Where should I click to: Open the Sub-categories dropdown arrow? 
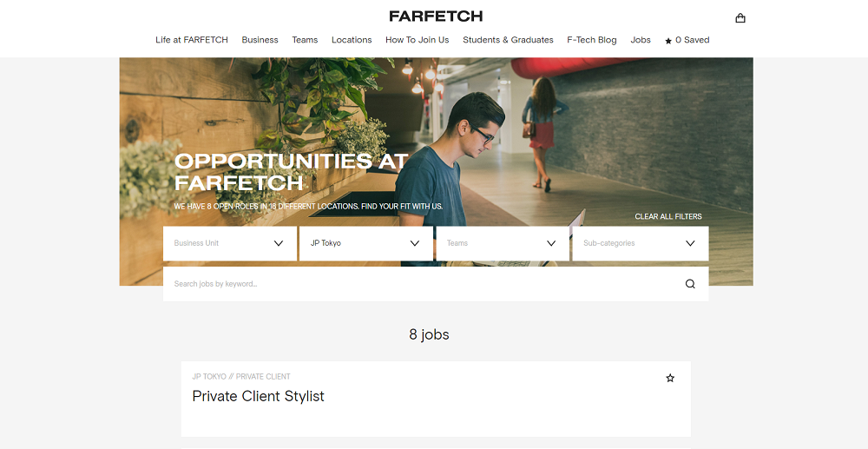click(x=690, y=243)
